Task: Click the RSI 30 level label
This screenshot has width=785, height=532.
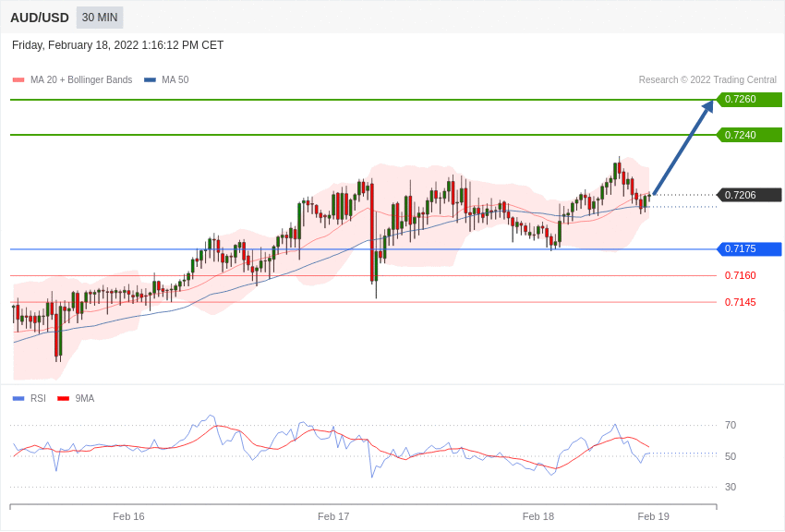Action: 731,487
